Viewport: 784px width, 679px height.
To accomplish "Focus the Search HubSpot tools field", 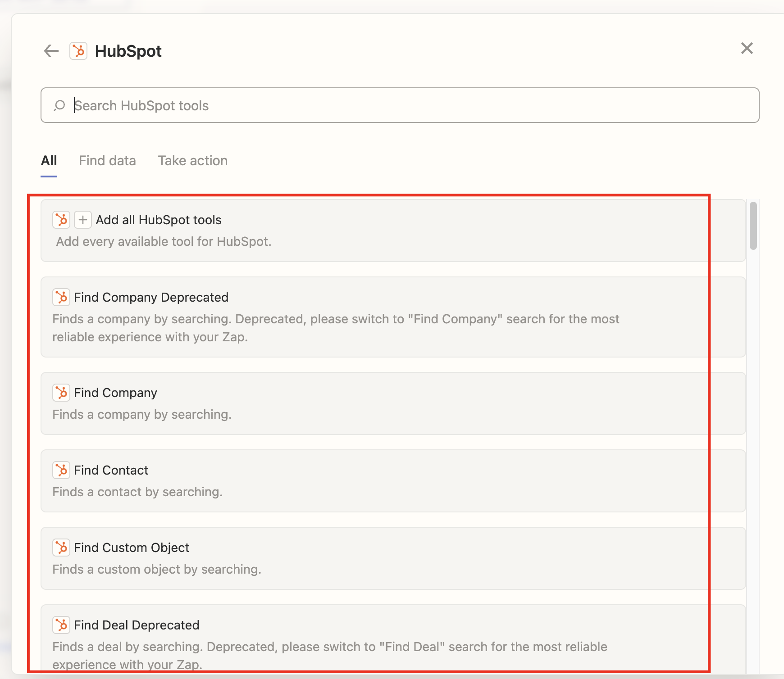I will 400,105.
